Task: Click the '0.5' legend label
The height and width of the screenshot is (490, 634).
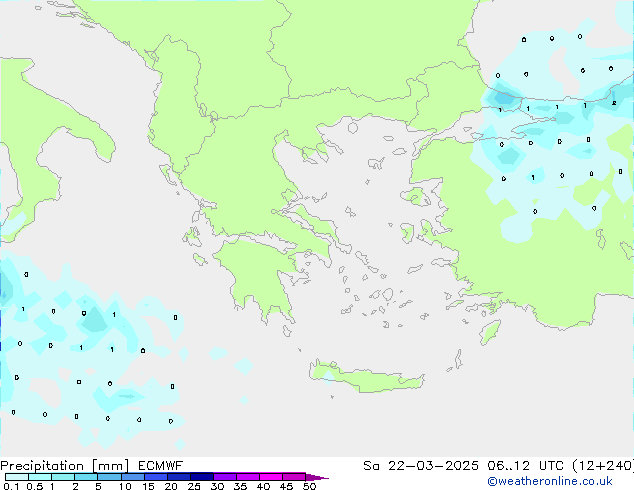Action: [x=35, y=486]
